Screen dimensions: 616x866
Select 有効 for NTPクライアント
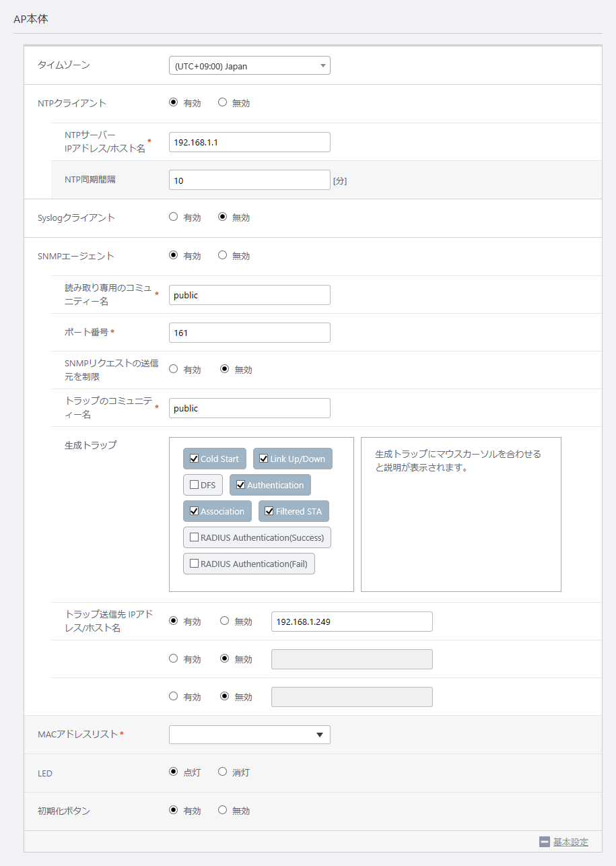click(173, 102)
